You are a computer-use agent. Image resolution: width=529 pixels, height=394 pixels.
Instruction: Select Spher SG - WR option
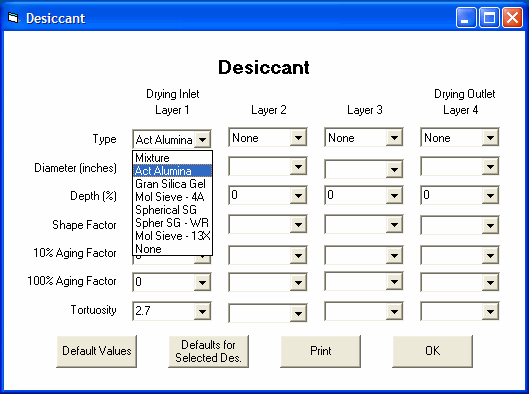[172, 223]
